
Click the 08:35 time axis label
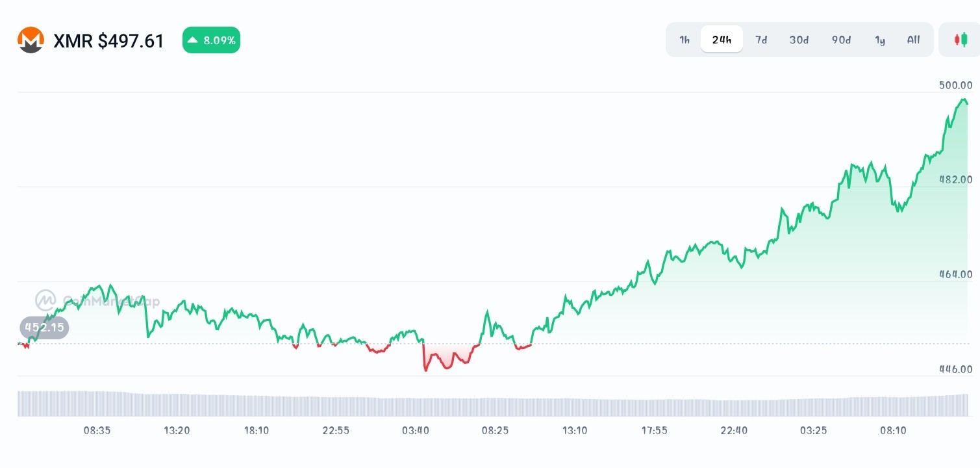97,430
